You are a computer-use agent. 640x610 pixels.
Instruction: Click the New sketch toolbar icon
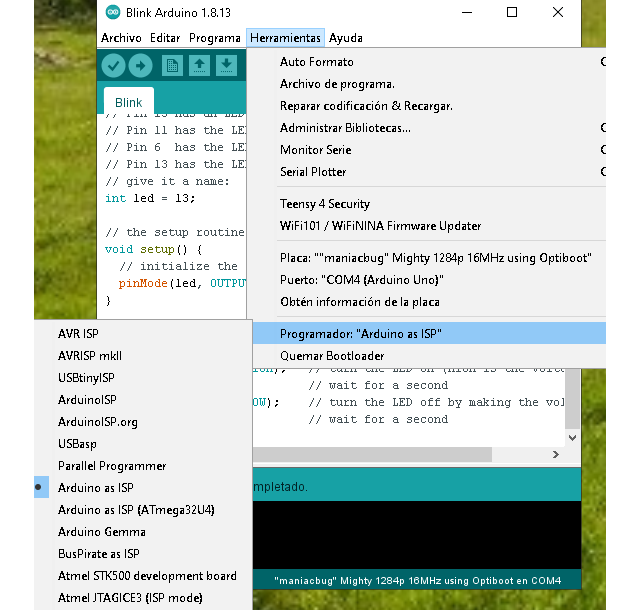point(172,66)
